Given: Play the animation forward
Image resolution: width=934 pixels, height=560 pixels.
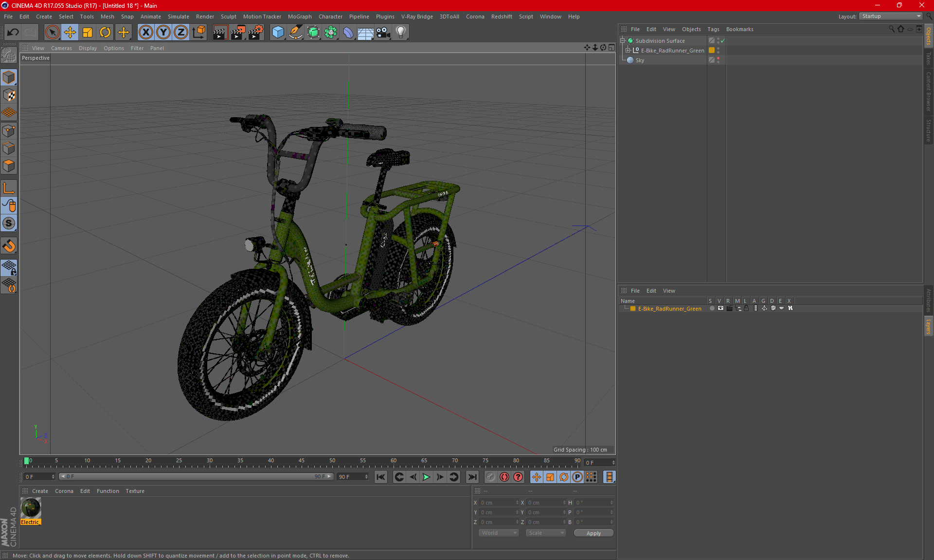Looking at the screenshot, I should click(x=426, y=477).
